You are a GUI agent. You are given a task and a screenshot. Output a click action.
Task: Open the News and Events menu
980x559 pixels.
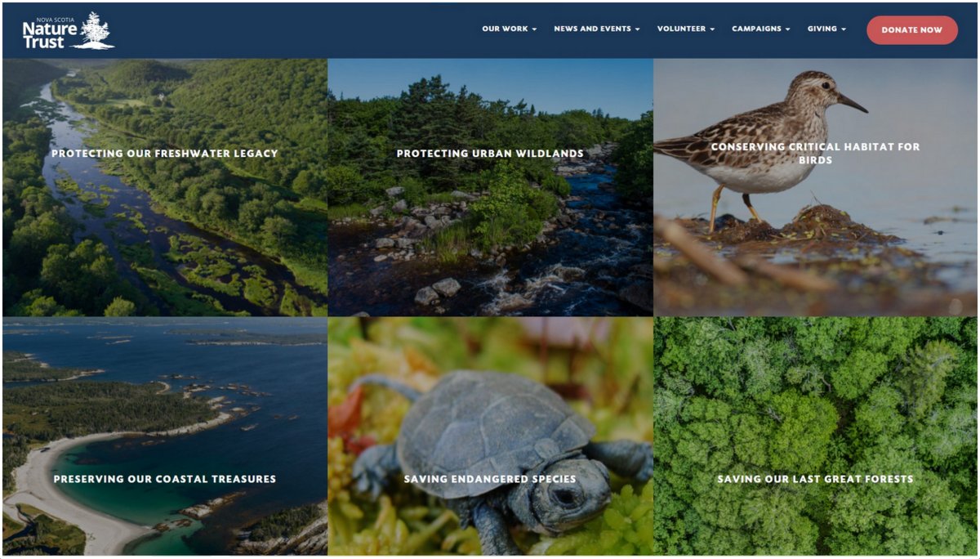click(x=592, y=29)
